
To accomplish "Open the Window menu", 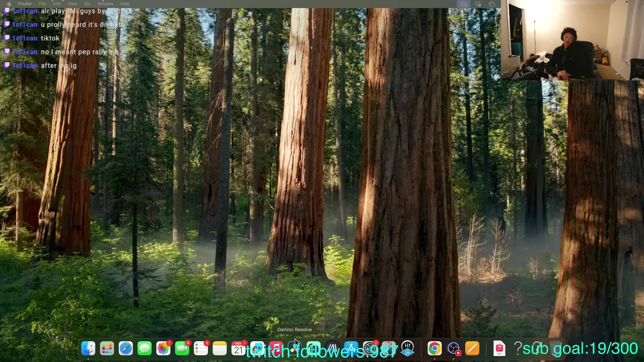I will 105,4.
